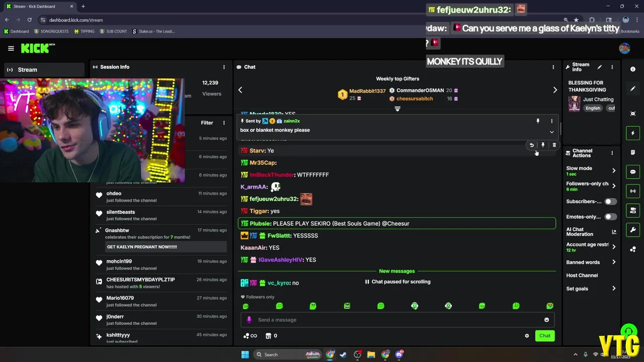Expand the pinned message with the chevron
This screenshot has width=644, height=362.
(x=551, y=132)
